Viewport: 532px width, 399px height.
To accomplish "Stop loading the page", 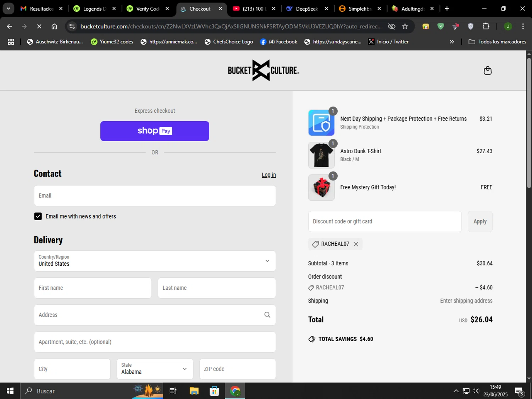I will tap(39, 26).
